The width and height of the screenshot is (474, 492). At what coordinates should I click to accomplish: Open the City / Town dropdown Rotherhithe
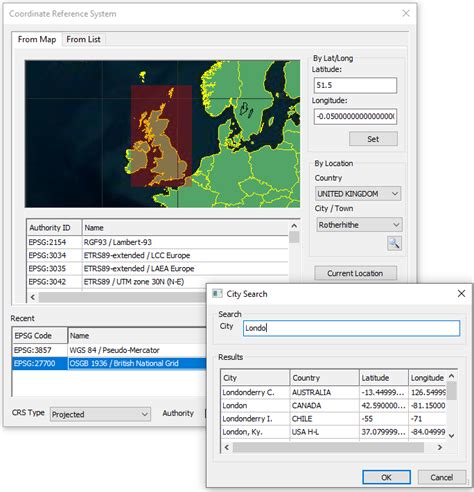point(359,225)
